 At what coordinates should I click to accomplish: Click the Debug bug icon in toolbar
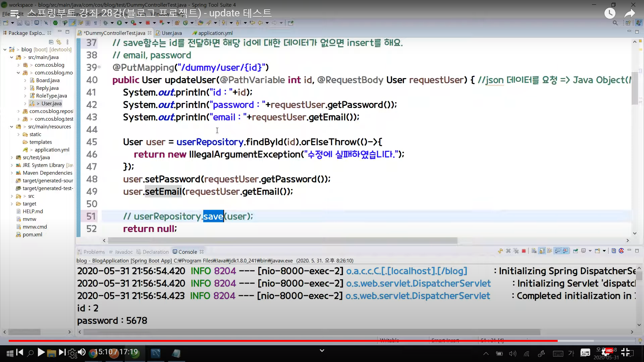(x=105, y=23)
